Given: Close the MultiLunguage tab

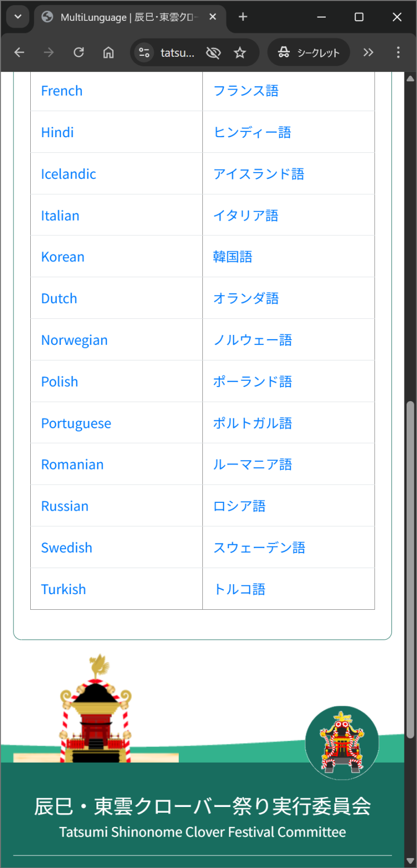Looking at the screenshot, I should (x=213, y=17).
